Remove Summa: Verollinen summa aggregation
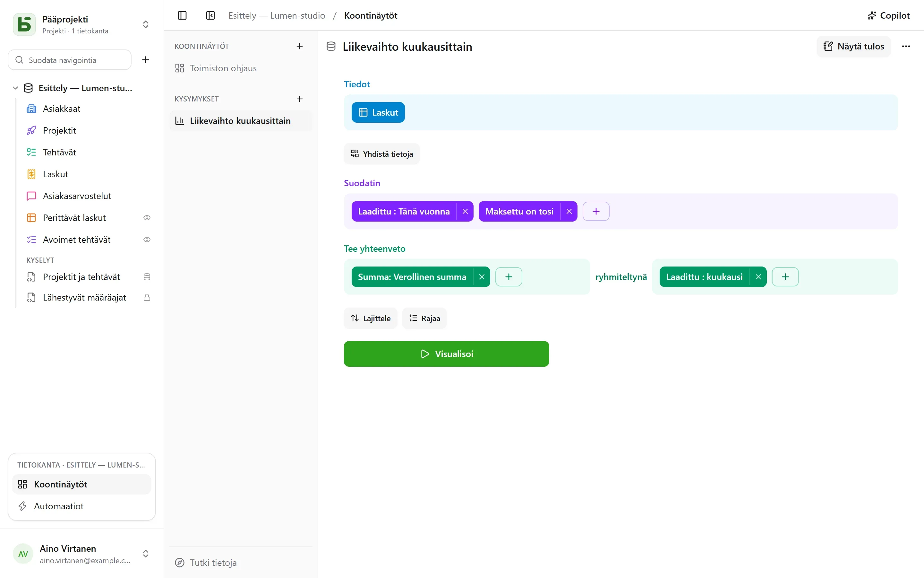 482,277
